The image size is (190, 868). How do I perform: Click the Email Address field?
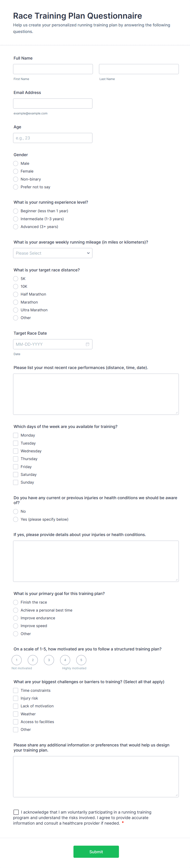click(x=53, y=103)
